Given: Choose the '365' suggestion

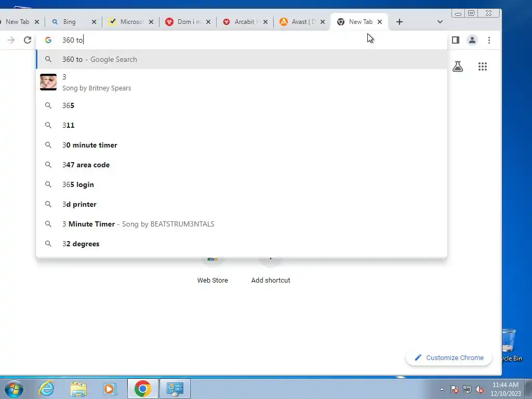Looking at the screenshot, I should [242, 105].
